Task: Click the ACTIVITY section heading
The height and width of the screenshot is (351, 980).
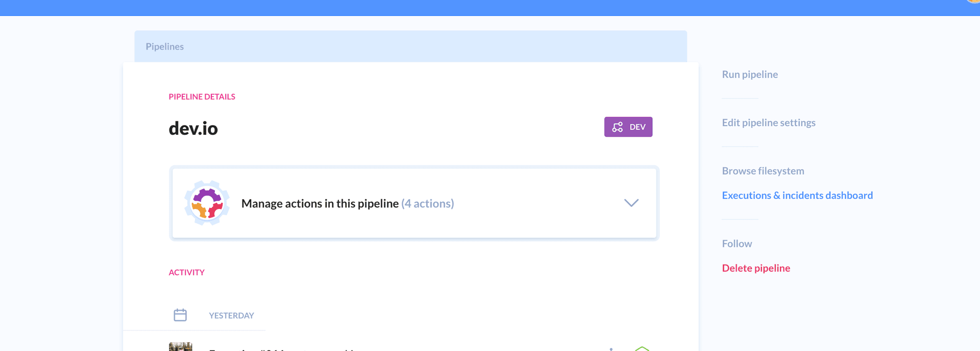Action: click(x=186, y=273)
